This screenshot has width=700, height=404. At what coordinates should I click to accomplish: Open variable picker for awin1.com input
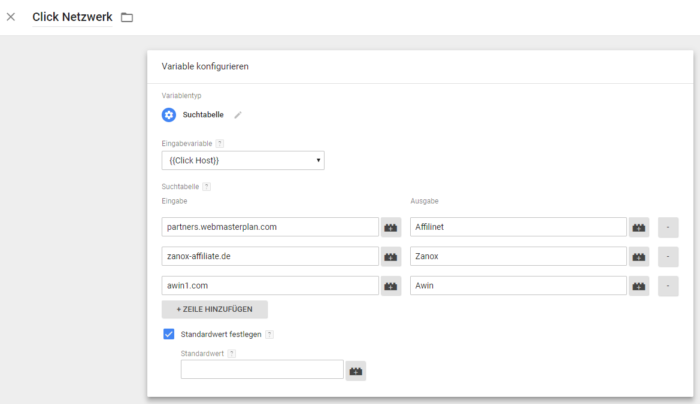[391, 285]
